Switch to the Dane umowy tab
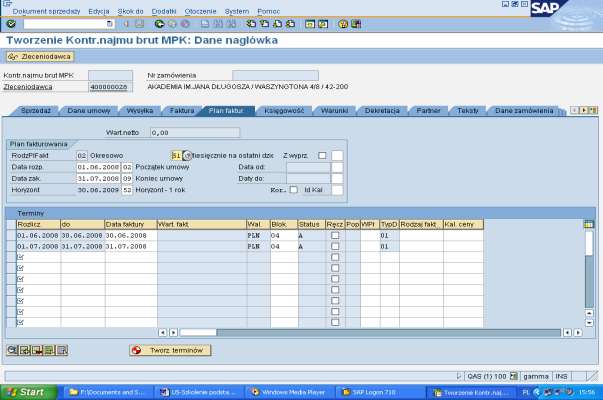603x400 pixels. tap(89, 111)
